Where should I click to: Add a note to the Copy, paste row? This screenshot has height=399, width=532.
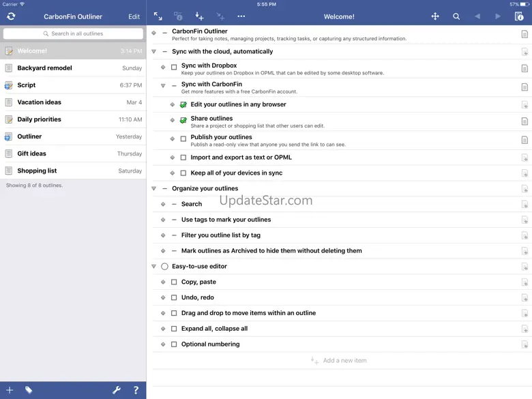tap(524, 282)
